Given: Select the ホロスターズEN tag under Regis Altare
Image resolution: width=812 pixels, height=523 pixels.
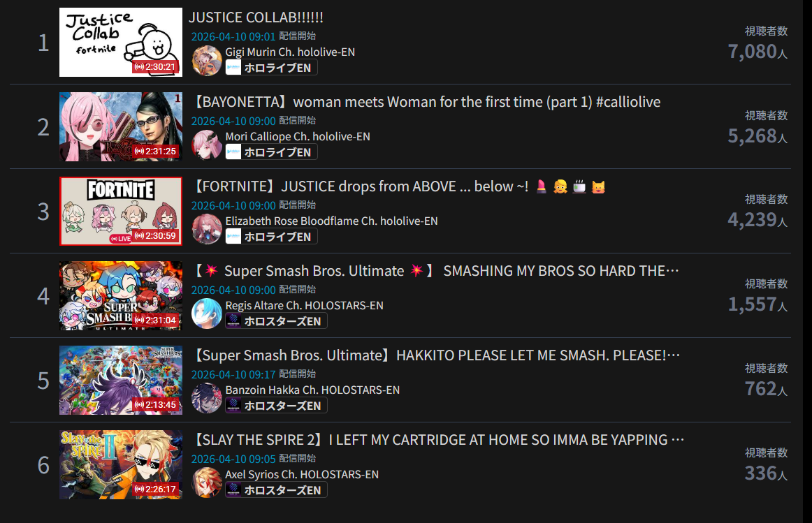Looking at the screenshot, I should 276,321.
